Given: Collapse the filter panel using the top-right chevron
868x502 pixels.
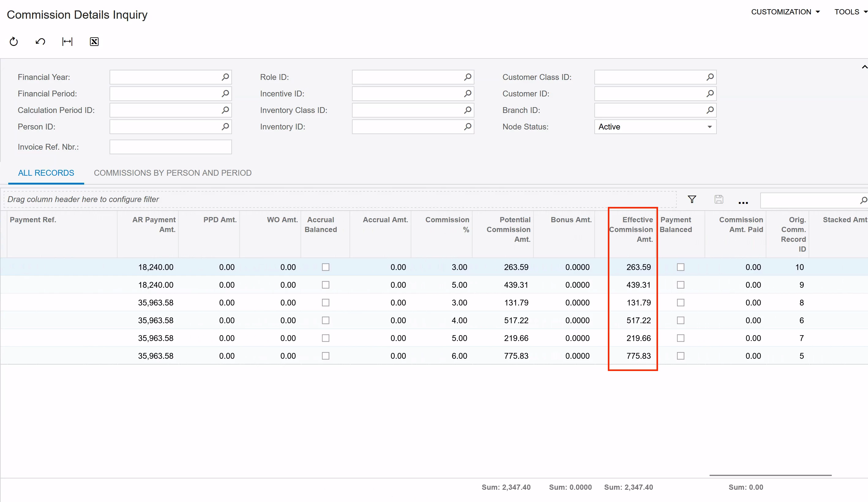Looking at the screenshot, I should pos(863,67).
